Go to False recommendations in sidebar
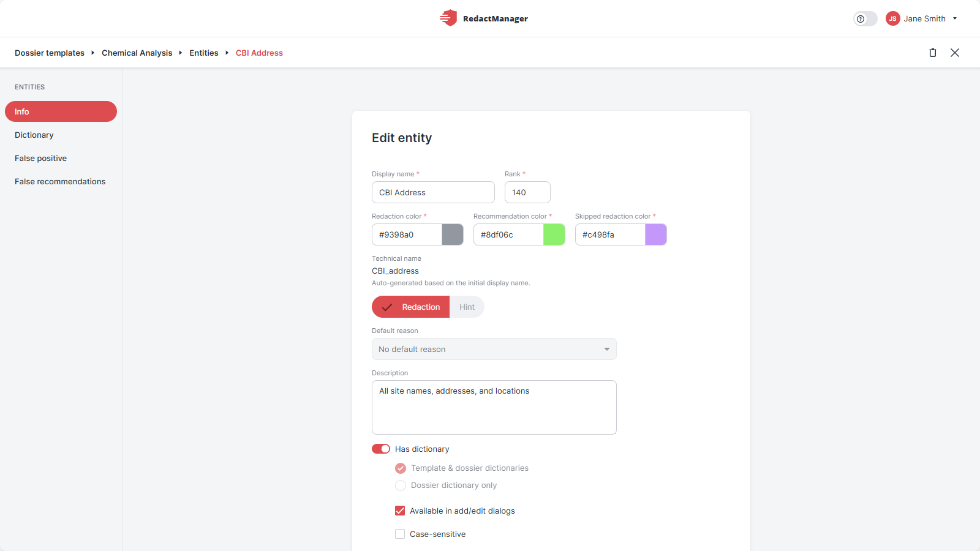Screen dimensions: 980x551 coord(61,181)
